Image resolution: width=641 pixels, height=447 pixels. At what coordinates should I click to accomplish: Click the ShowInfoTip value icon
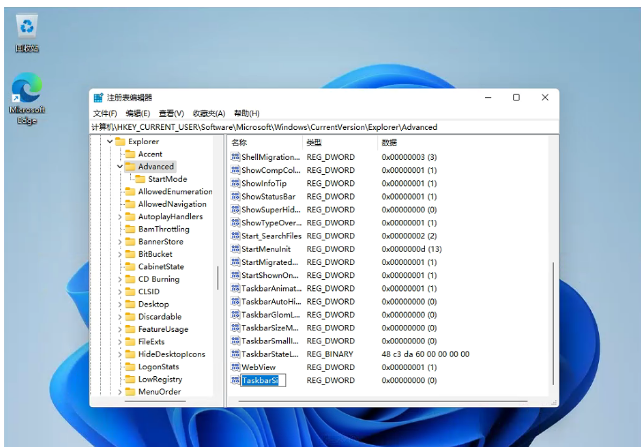(235, 184)
